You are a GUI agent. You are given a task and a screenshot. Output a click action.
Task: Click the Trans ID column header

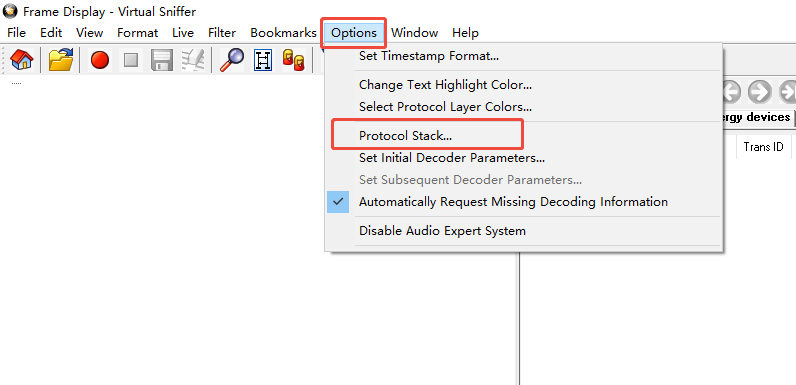point(763,147)
